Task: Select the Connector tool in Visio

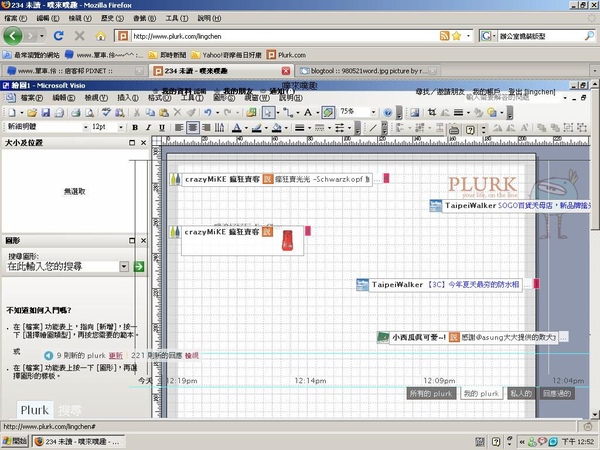Action: point(288,112)
